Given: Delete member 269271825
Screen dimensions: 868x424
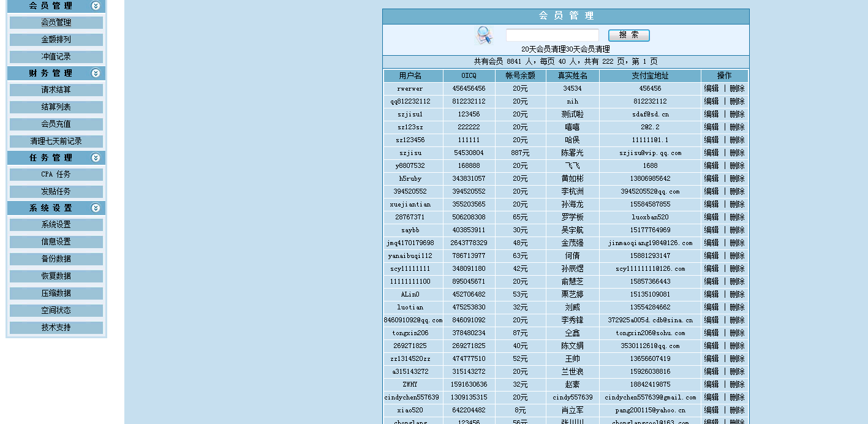Looking at the screenshot, I should tap(737, 346).
